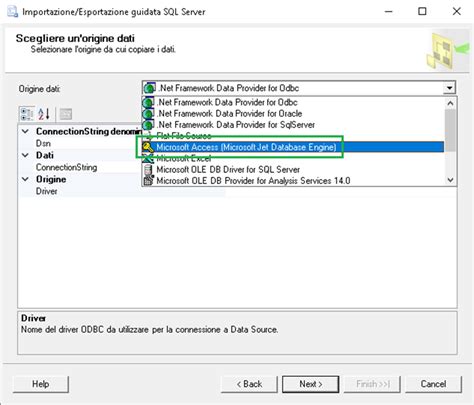
Task: Click the dropdown list scrollbar thumb
Action: pyautogui.click(x=450, y=130)
